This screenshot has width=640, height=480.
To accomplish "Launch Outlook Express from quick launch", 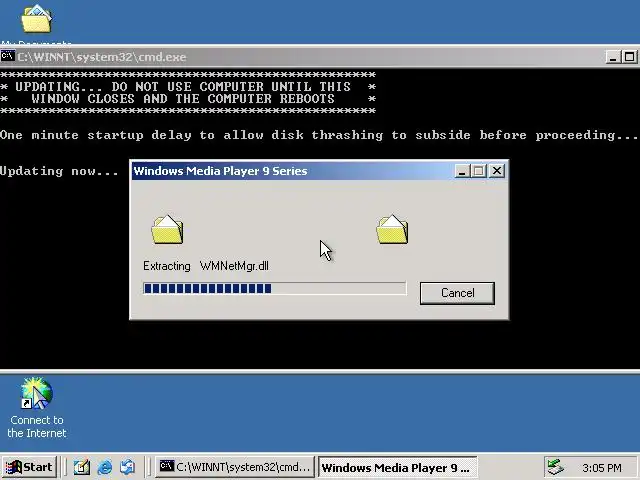I will tap(127, 467).
